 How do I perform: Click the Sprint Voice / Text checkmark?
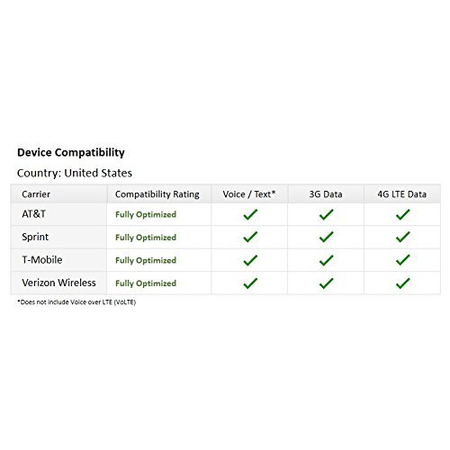[250, 237]
